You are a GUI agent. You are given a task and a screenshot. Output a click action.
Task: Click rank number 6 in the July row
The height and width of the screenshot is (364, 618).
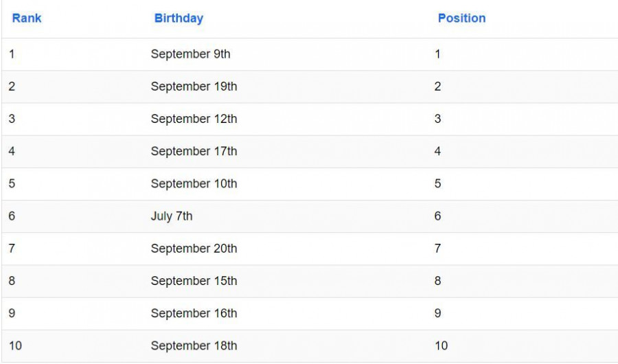point(12,216)
